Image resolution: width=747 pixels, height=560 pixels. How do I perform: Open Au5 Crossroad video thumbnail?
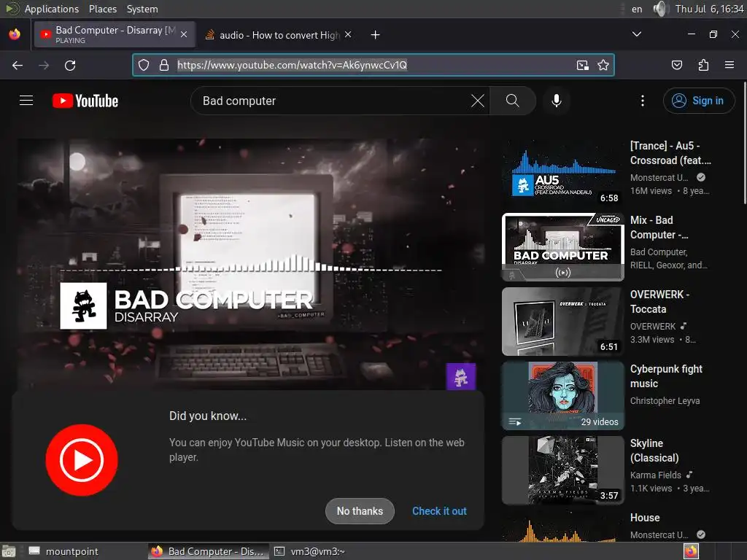point(562,172)
